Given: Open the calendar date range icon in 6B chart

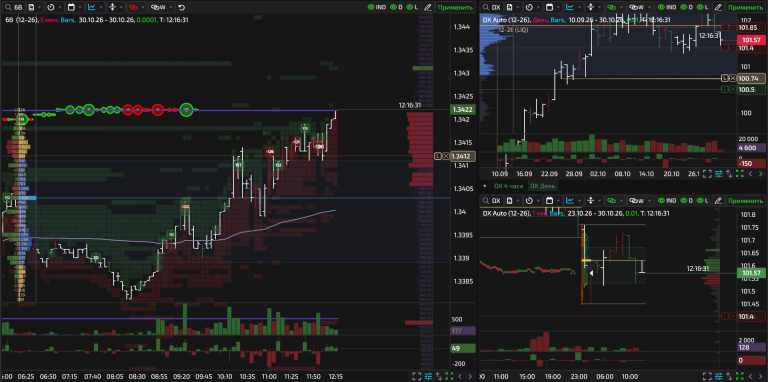Looking at the screenshot, I should pos(71,7).
